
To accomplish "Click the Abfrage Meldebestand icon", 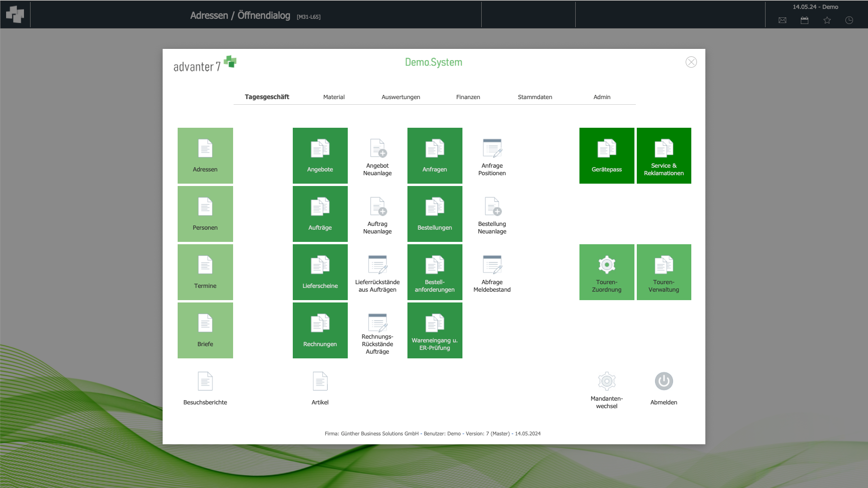I will pos(492,265).
